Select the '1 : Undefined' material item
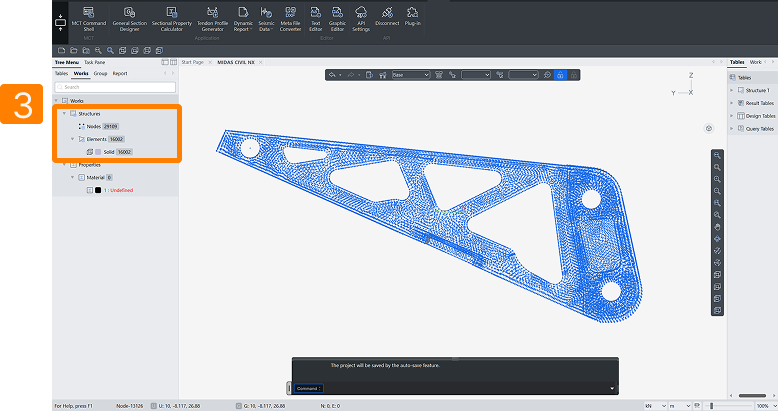 [118, 190]
